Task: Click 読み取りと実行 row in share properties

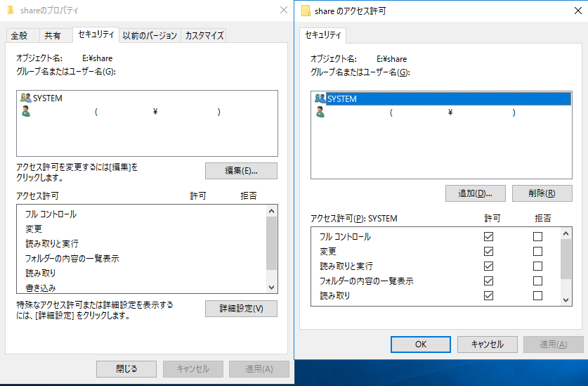Action: pyautogui.click(x=142, y=243)
